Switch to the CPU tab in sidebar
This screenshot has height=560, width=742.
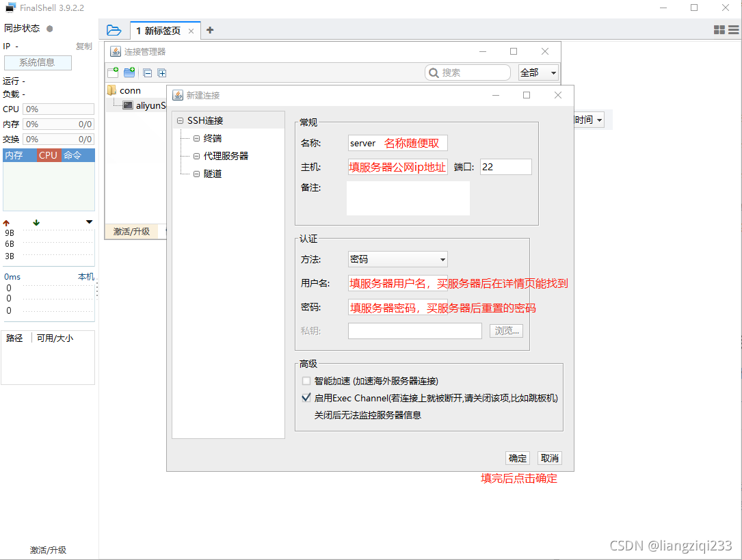49,155
